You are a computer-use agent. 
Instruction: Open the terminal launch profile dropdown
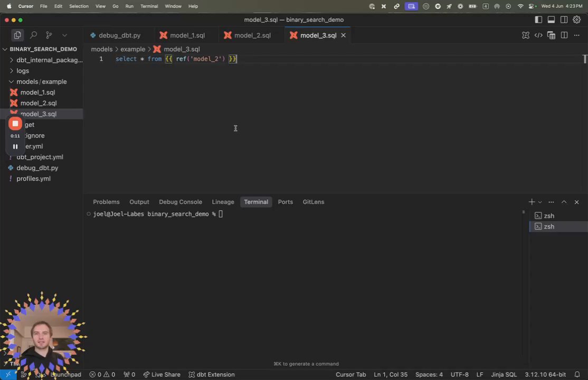pyautogui.click(x=540, y=202)
